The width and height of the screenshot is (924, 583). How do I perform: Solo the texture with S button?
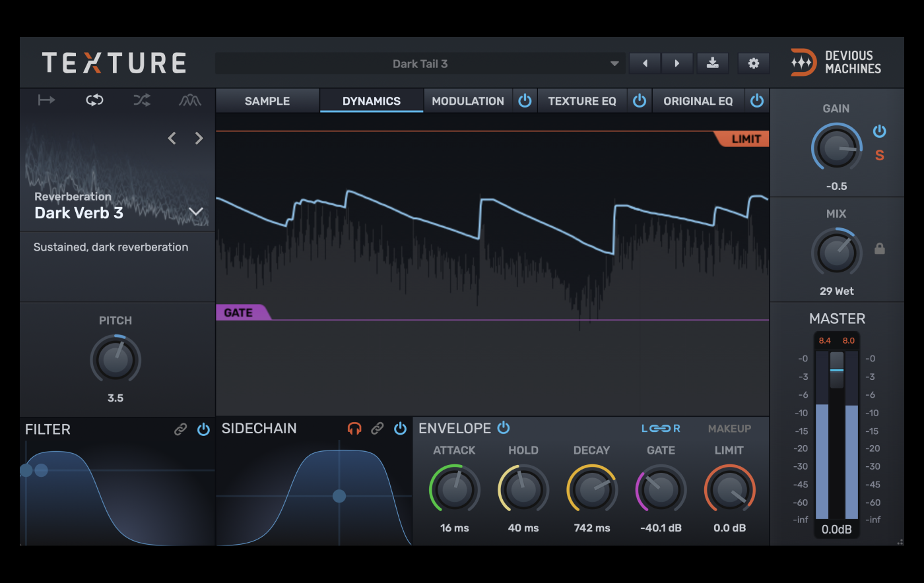[880, 156]
